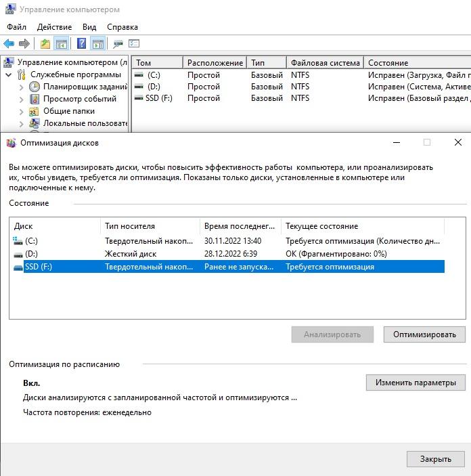The image size is (471, 476).
Task: Toggle the console tree pane icon
Action: 62,44
